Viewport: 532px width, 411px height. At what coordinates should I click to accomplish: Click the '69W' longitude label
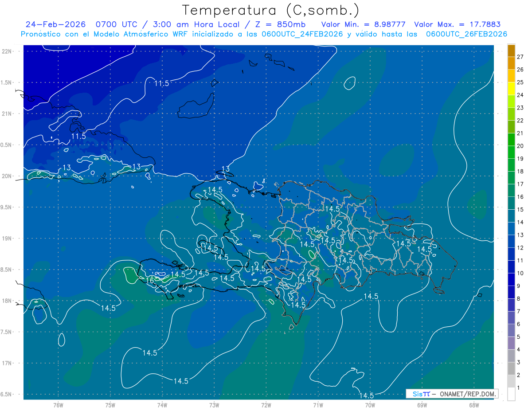pos(422,405)
